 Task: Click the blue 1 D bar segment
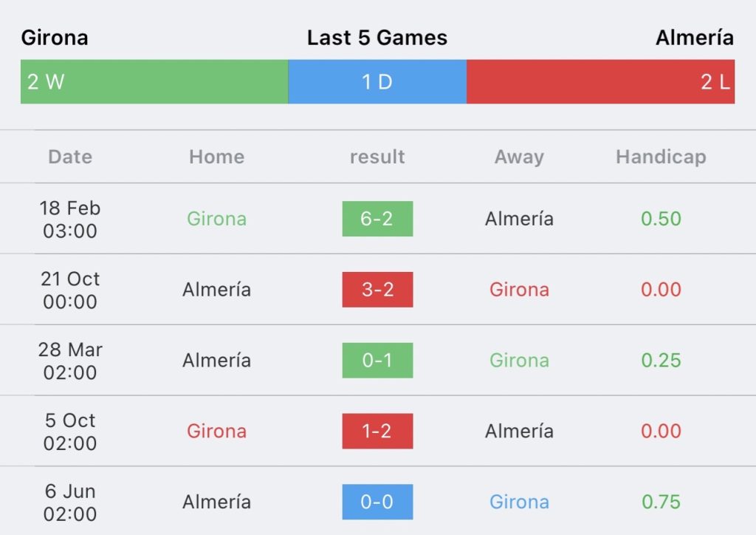pos(377,81)
